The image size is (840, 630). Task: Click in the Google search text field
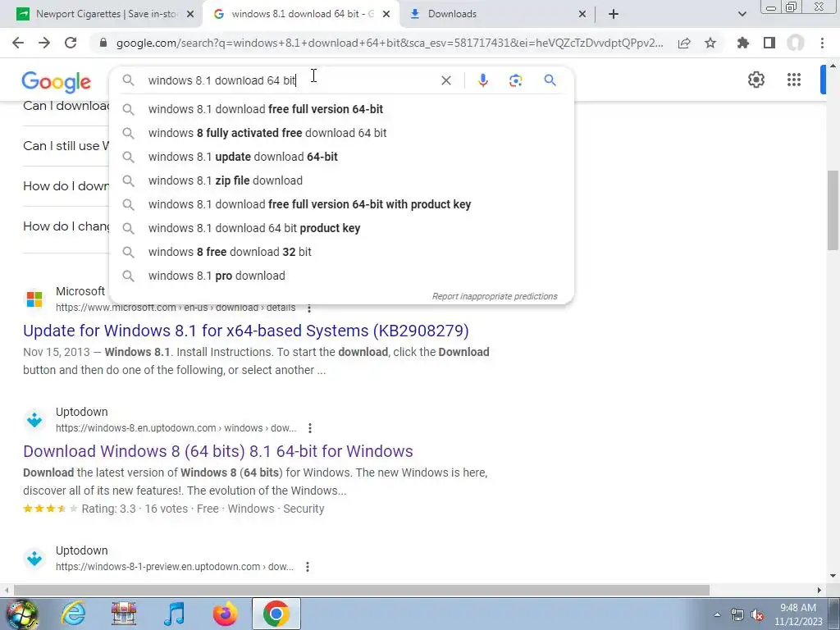(x=290, y=80)
